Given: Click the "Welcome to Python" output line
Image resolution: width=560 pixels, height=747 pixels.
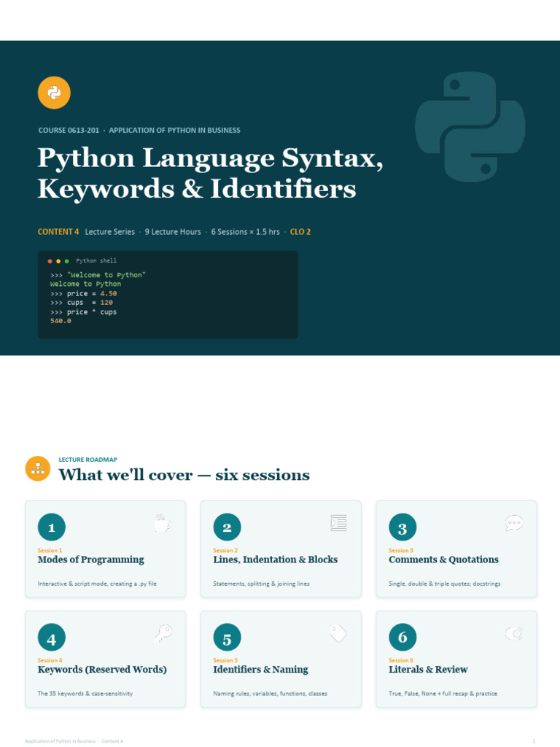Looking at the screenshot, I should pyautogui.click(x=86, y=284).
